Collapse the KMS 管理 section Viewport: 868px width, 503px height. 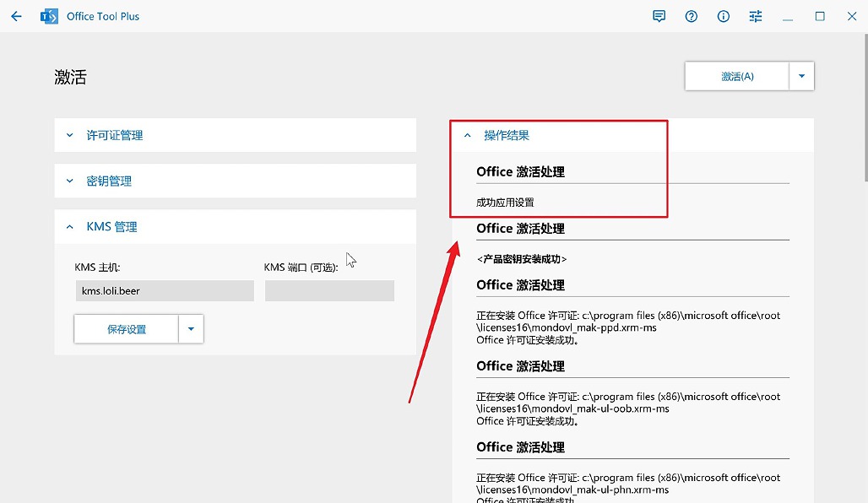click(x=236, y=227)
